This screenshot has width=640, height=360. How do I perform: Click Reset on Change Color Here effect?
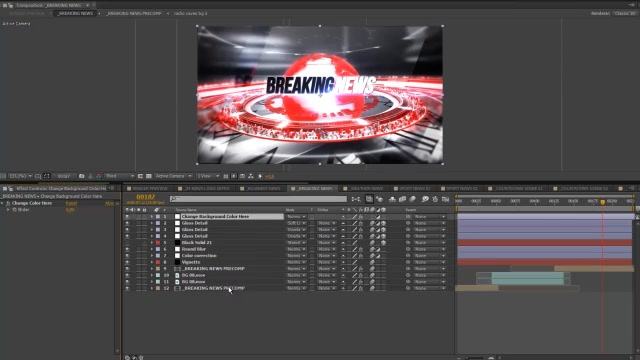coord(71,203)
